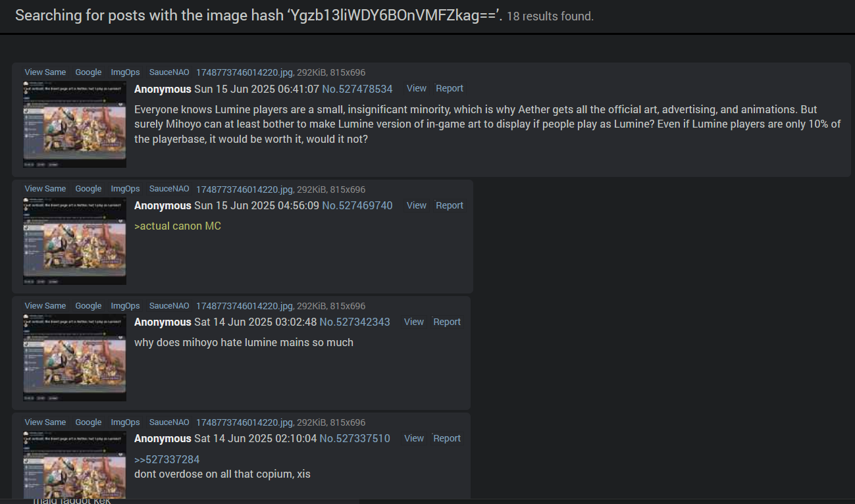The height and width of the screenshot is (504, 855).
Task: Open thumbnail of post No.527342343
Action: coord(74,358)
